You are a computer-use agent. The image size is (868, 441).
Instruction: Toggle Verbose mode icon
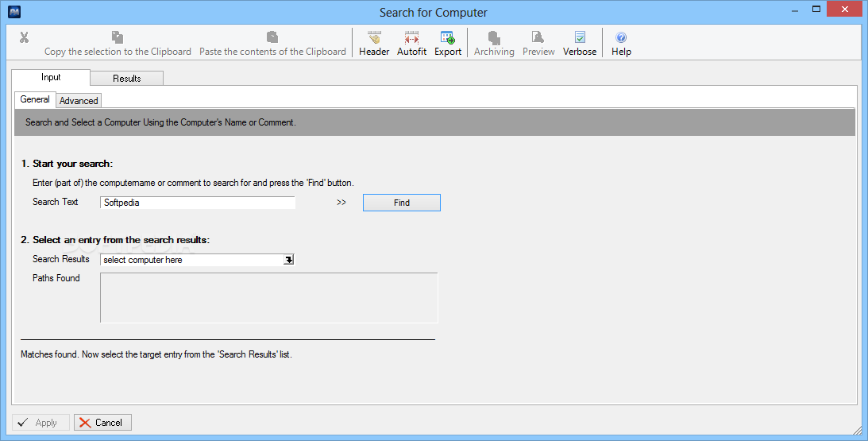click(x=580, y=44)
